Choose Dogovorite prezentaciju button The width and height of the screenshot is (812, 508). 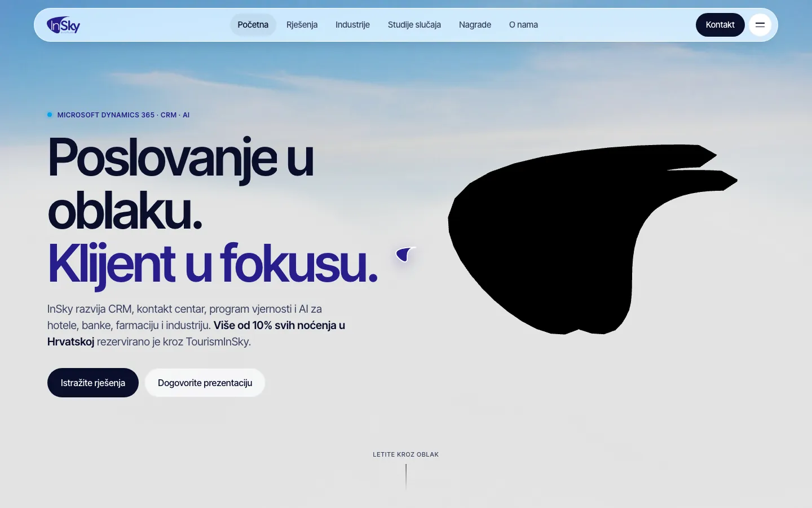pyautogui.click(x=205, y=383)
